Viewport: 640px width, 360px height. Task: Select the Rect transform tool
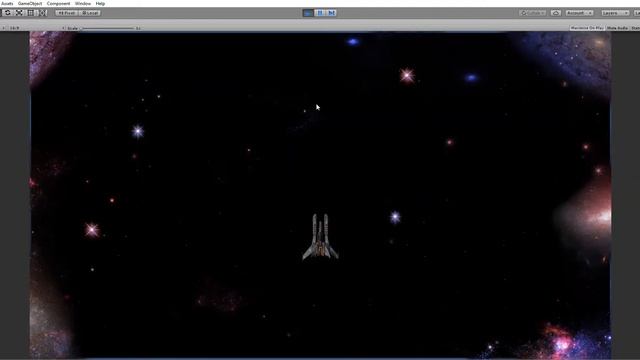click(x=31, y=13)
